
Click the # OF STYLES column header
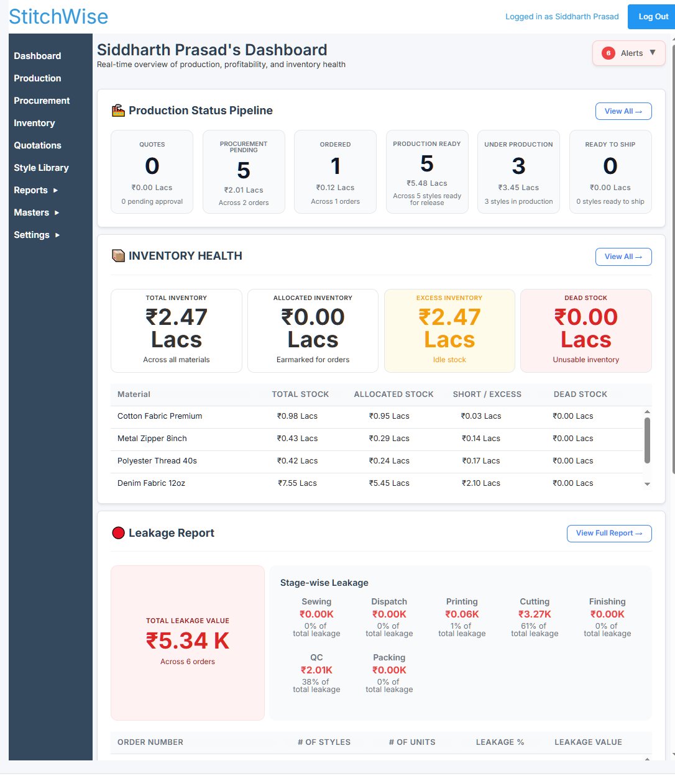(324, 742)
